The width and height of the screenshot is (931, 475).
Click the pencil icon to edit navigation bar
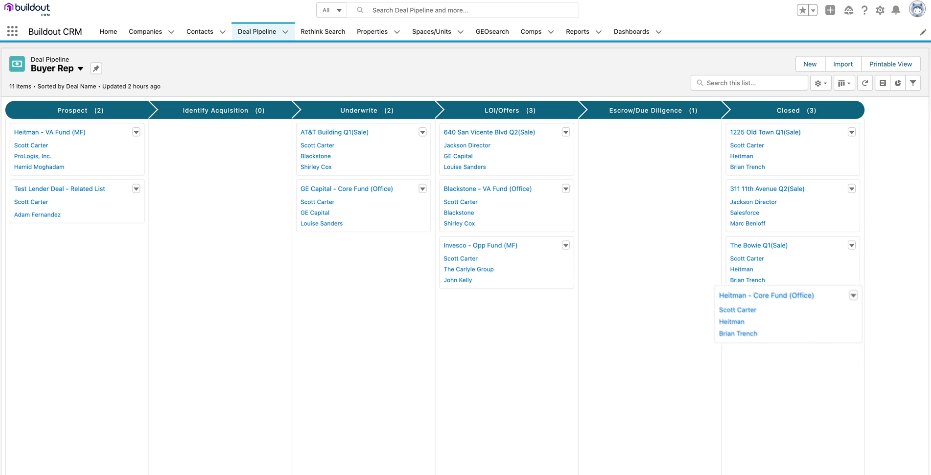pos(923,32)
